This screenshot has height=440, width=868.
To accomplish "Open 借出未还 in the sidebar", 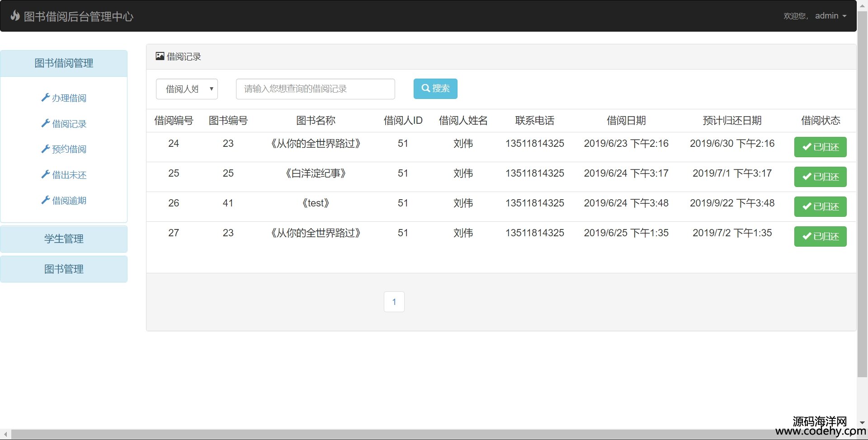I will (x=69, y=175).
